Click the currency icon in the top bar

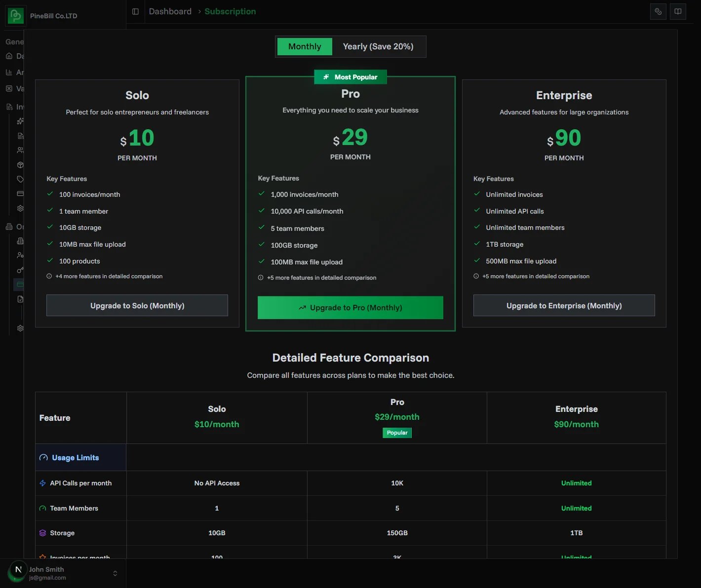pos(658,11)
